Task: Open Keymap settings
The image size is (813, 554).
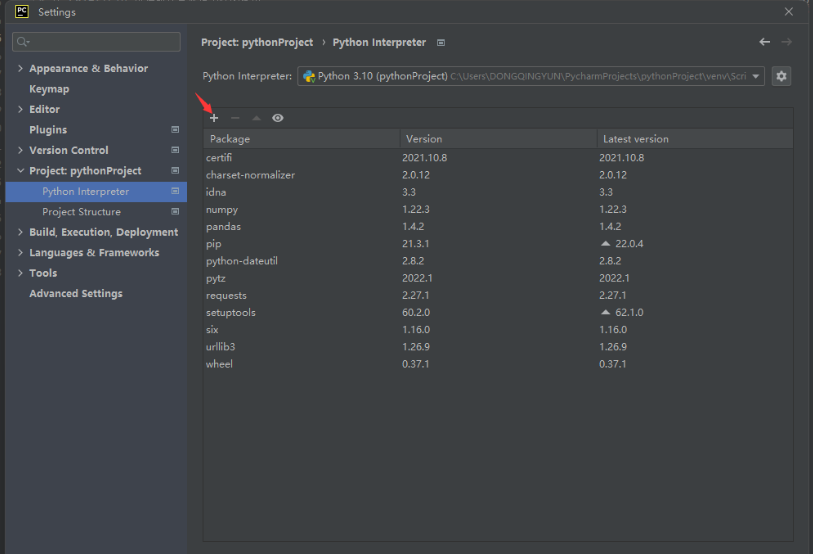Action: click(x=49, y=89)
